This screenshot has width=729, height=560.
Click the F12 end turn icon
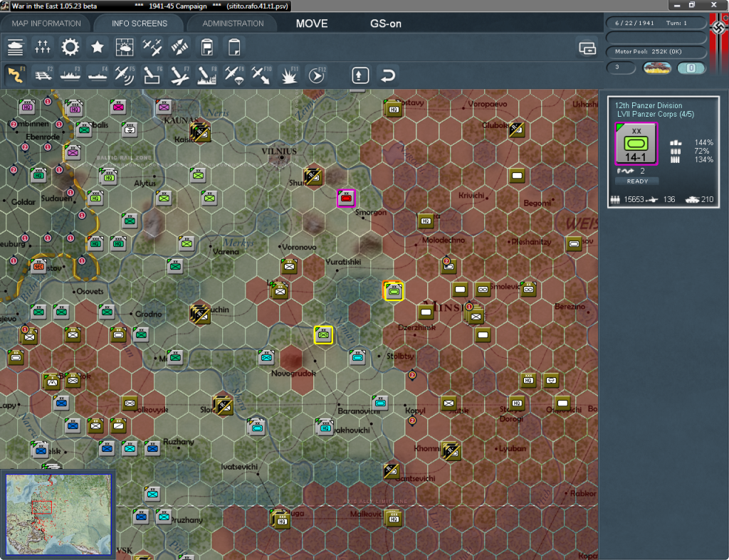pos(317,75)
